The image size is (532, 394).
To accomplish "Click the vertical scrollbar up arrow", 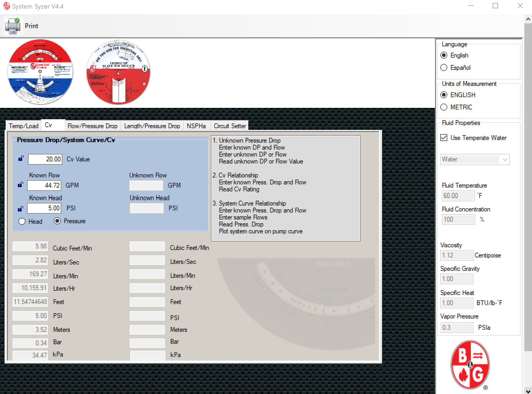I will (x=528, y=19).
